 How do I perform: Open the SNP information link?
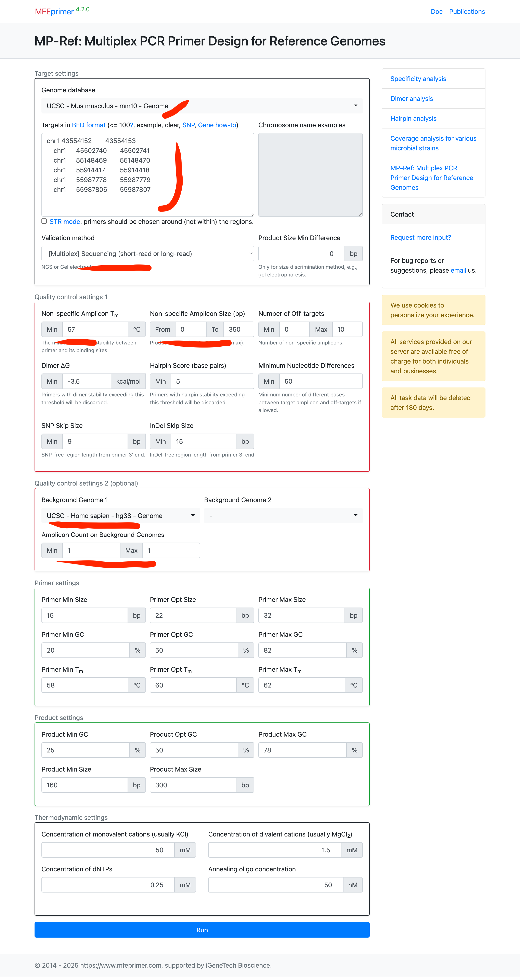point(188,125)
